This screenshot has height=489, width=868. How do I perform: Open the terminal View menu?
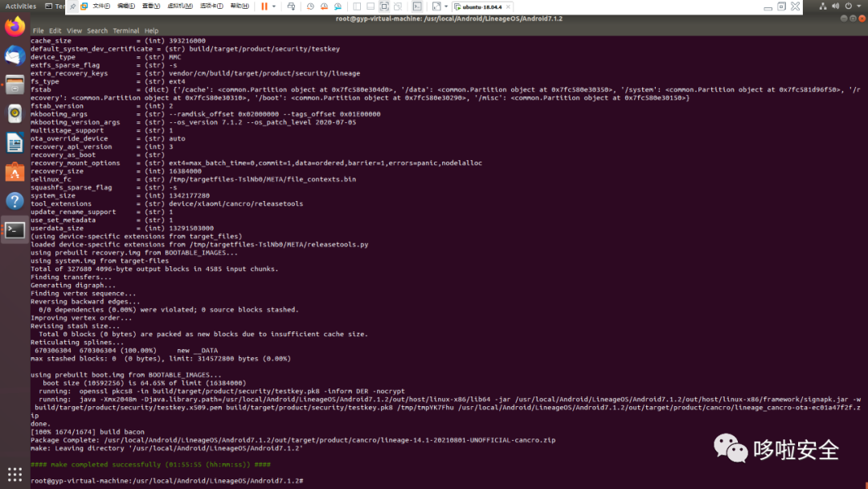point(74,31)
